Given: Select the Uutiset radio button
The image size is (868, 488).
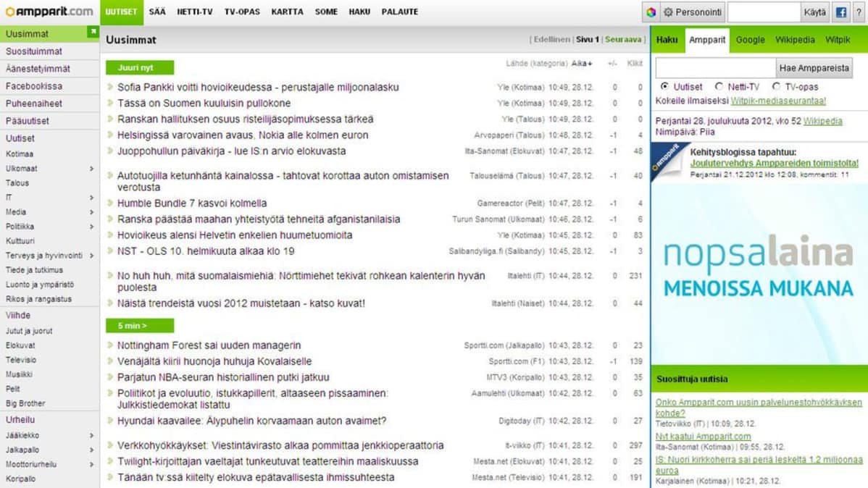Looking at the screenshot, I should (664, 86).
